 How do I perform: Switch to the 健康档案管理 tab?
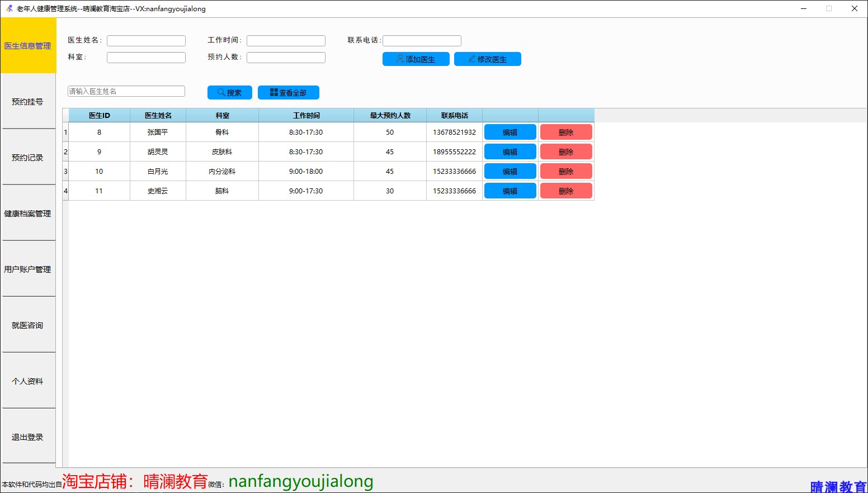coord(28,213)
